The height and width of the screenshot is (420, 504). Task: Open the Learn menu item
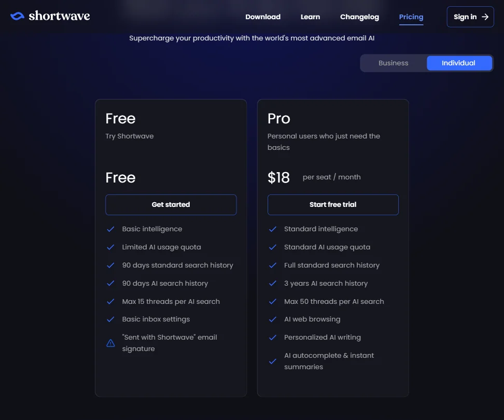coord(310,17)
